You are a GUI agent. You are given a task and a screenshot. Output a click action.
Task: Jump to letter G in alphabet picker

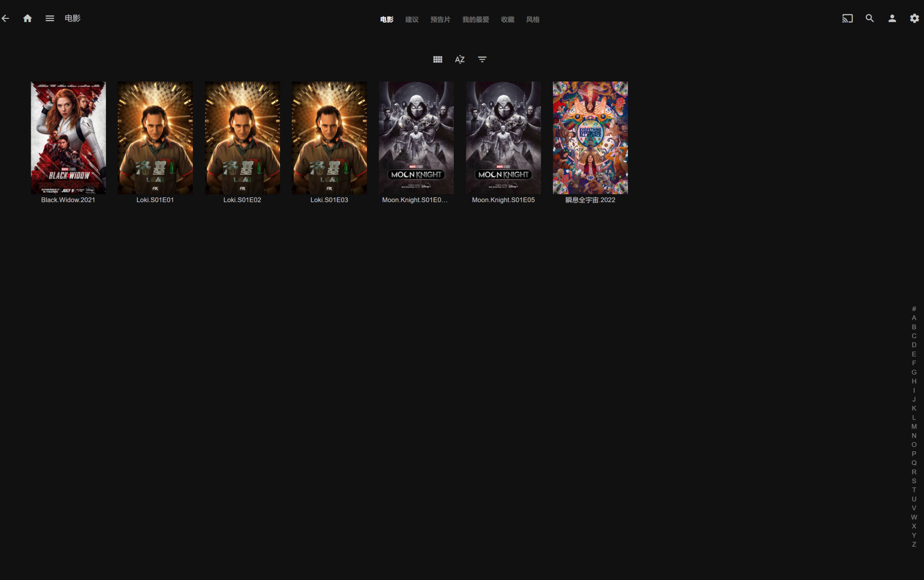914,373
